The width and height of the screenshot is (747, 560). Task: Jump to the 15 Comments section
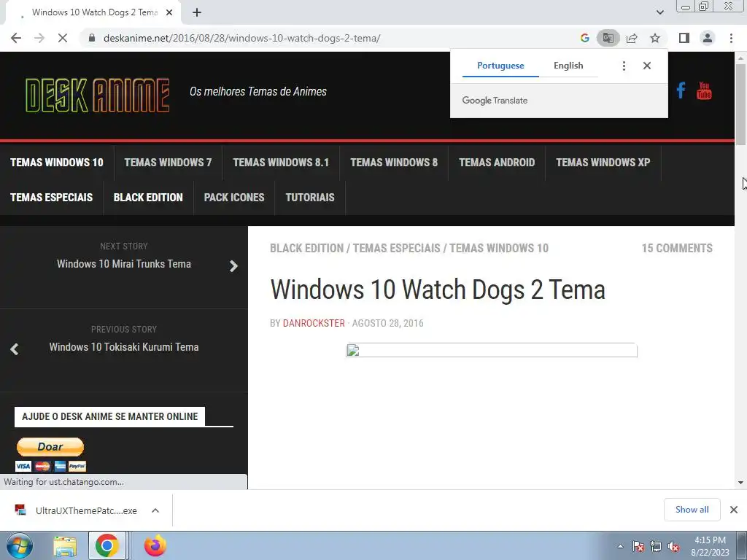pos(677,248)
